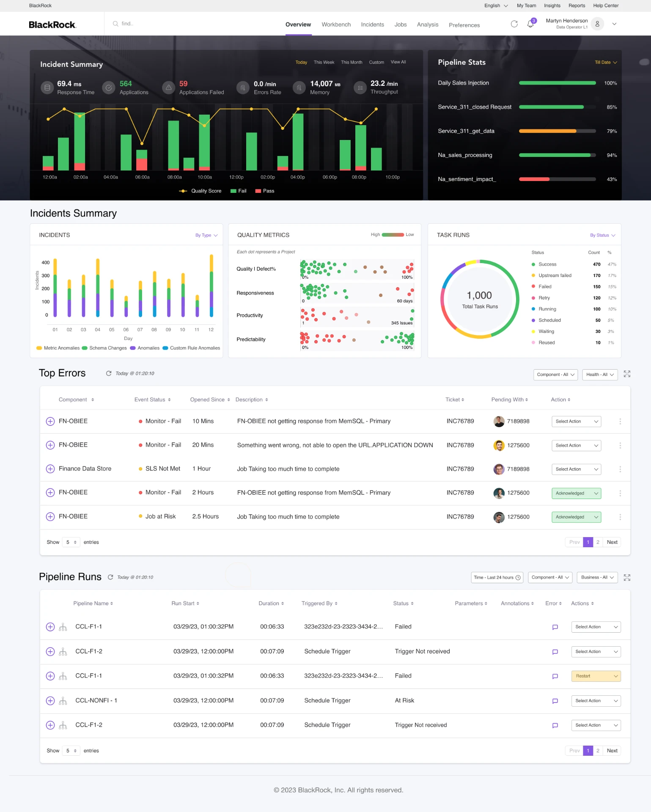Click the BlackRock logo
The width and height of the screenshot is (651, 812).
[x=52, y=25]
